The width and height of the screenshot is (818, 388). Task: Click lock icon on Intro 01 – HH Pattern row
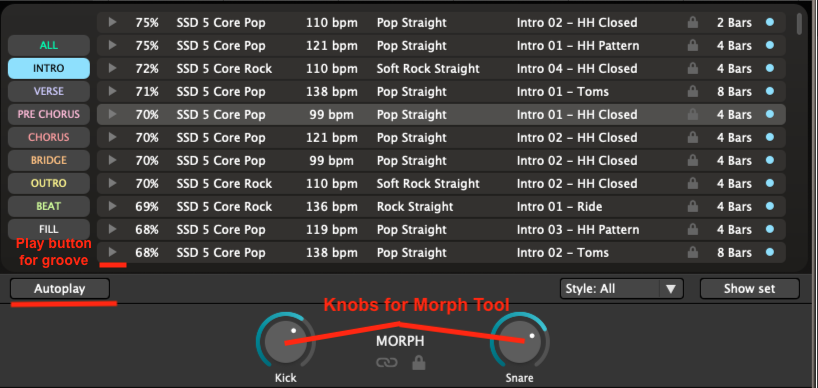tap(693, 45)
